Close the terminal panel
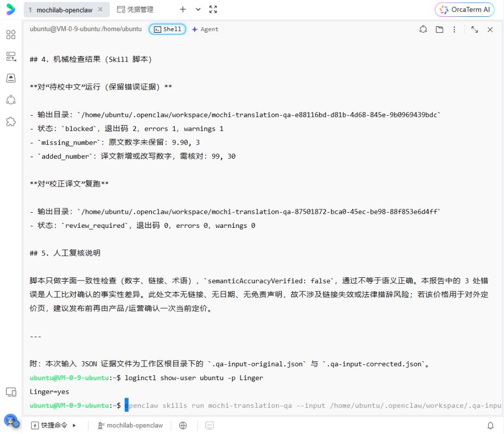This screenshot has height=434, width=504. click(x=490, y=29)
